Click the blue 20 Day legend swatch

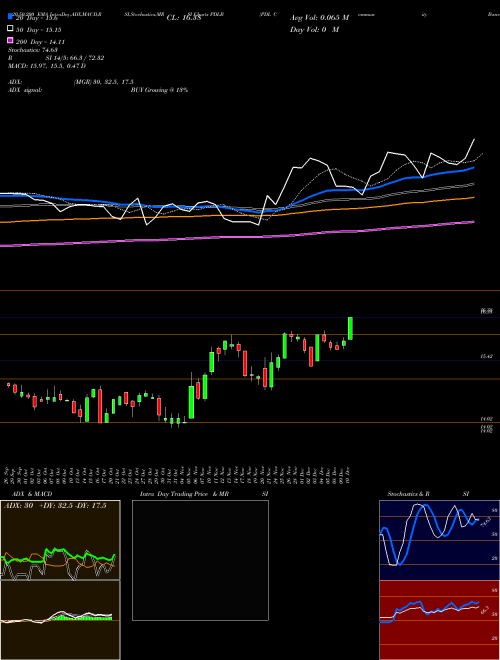(x=11, y=18)
